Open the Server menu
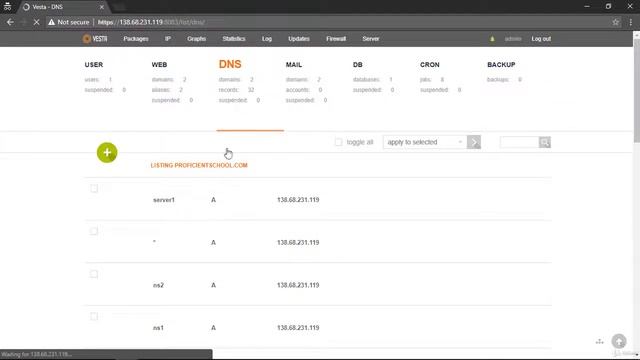 point(371,39)
